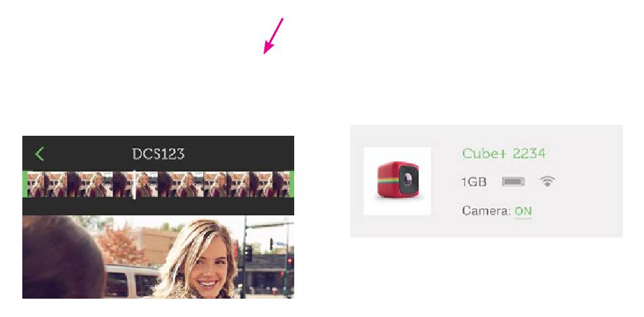
Task: Click the white playhead marker on filmstrip
Action: pyautogui.click(x=134, y=185)
